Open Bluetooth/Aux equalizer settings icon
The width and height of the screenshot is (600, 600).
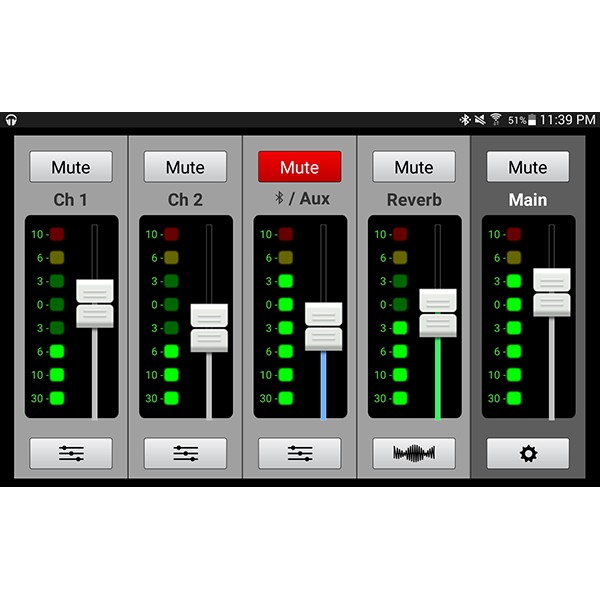pos(300,453)
